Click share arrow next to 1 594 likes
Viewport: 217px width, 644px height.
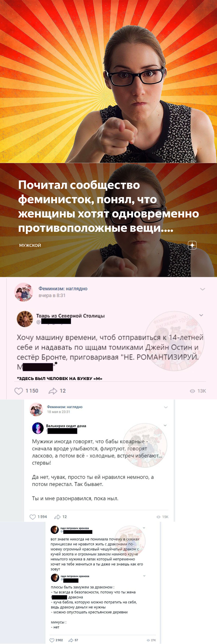pyautogui.click(x=58, y=516)
